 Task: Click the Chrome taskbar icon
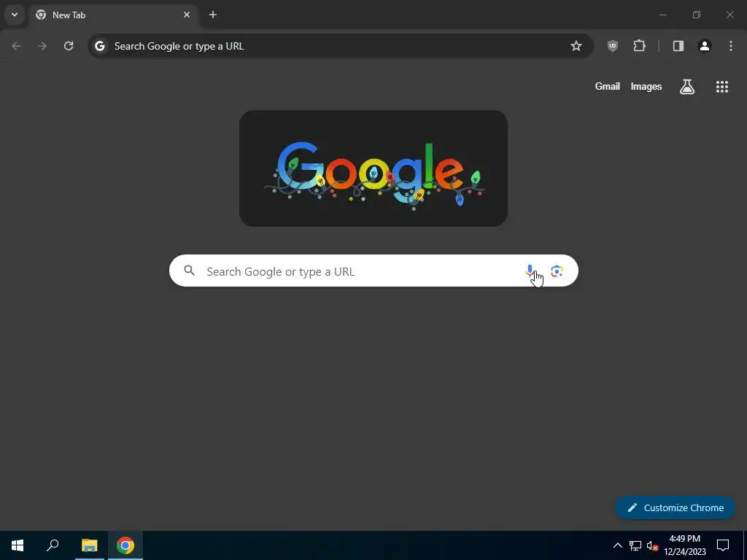(x=125, y=545)
